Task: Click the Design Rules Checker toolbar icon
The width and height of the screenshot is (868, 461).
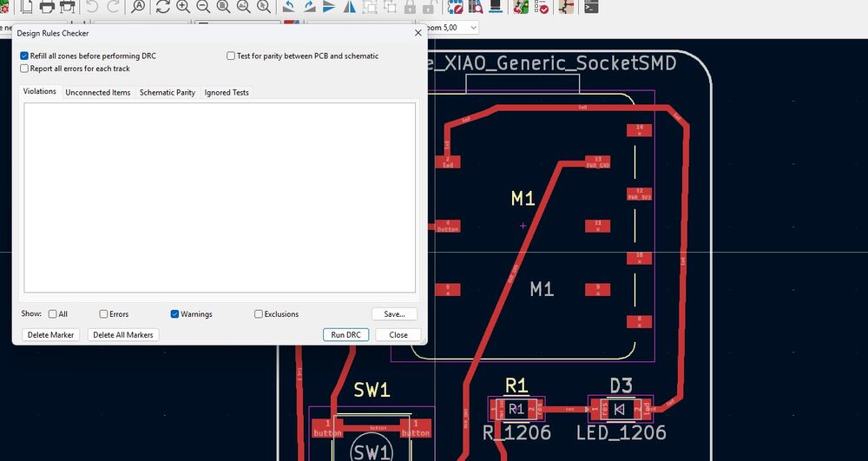Action: pos(541,7)
